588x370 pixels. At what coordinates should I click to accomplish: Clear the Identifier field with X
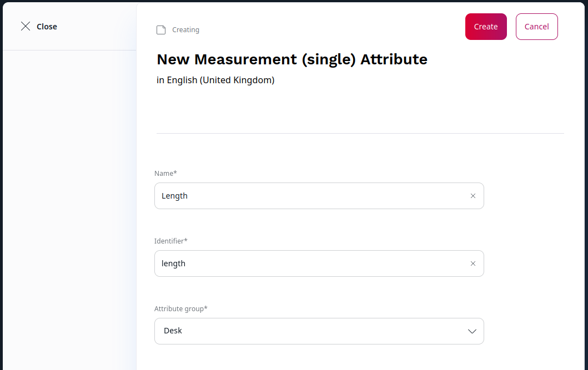(x=473, y=263)
